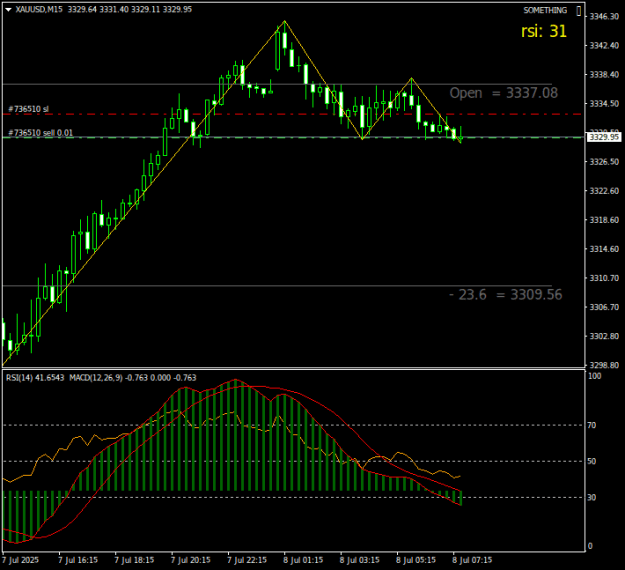
Task: Click price scale value 3314.60
Action: 604,249
